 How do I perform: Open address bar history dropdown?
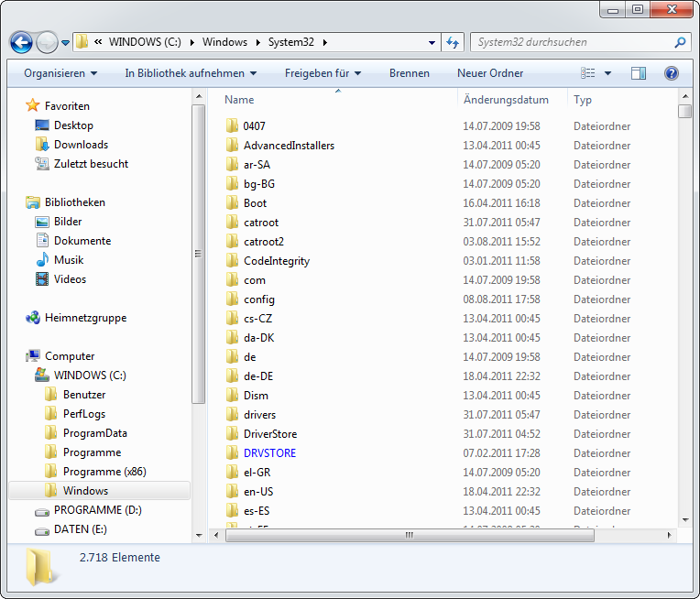coord(432,43)
